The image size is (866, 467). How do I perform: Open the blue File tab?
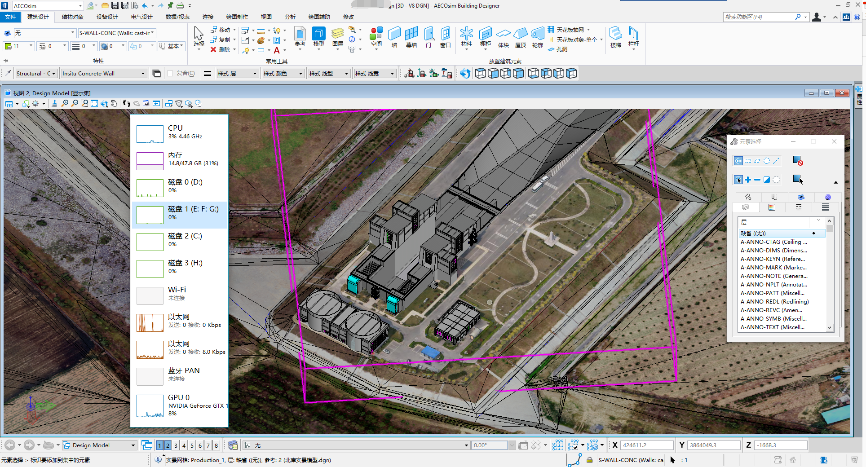(x=12, y=17)
